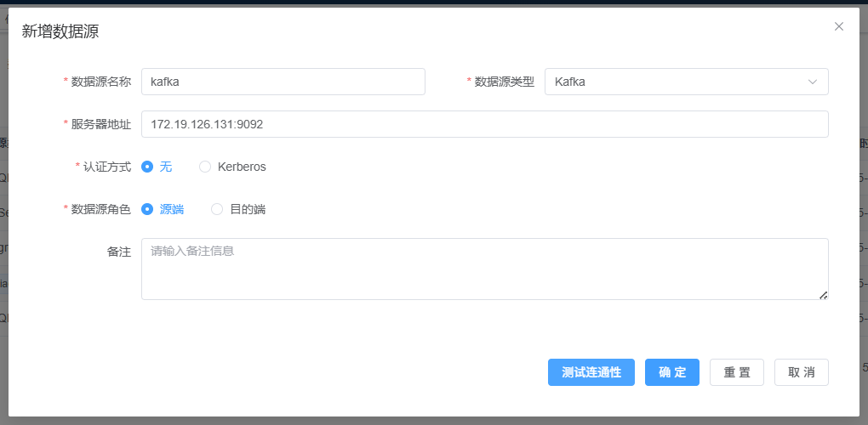Close the 新增数据源 dialog using the X icon
868x425 pixels.
tap(838, 26)
